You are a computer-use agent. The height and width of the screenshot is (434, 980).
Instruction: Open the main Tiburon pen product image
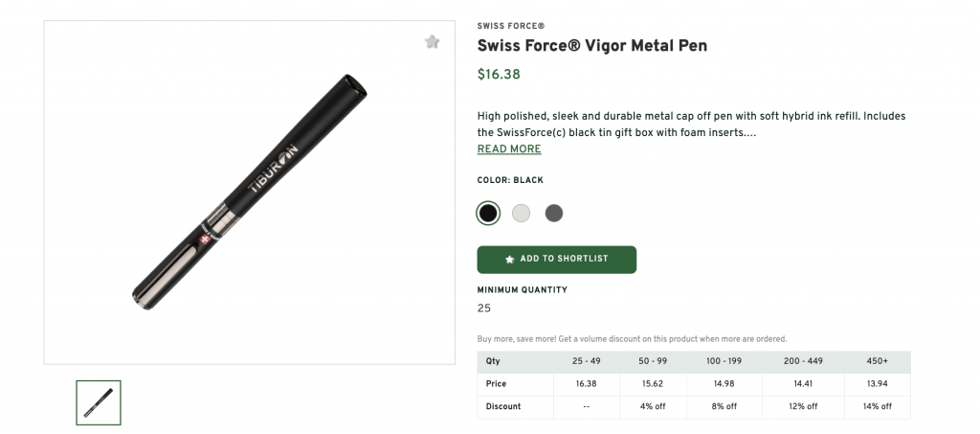(x=249, y=192)
